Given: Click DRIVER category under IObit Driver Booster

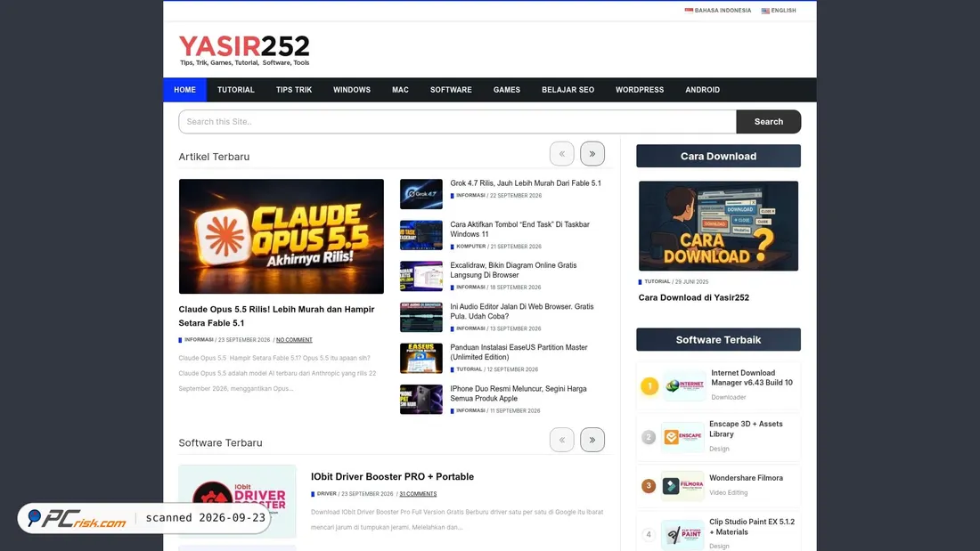Looking at the screenshot, I should (326, 493).
